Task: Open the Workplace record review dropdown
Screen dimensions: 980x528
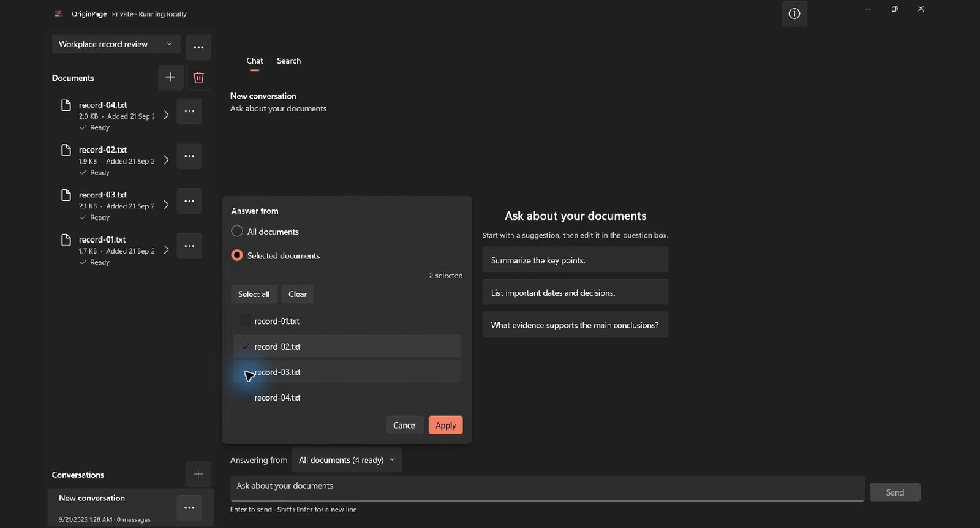Action: [x=116, y=44]
